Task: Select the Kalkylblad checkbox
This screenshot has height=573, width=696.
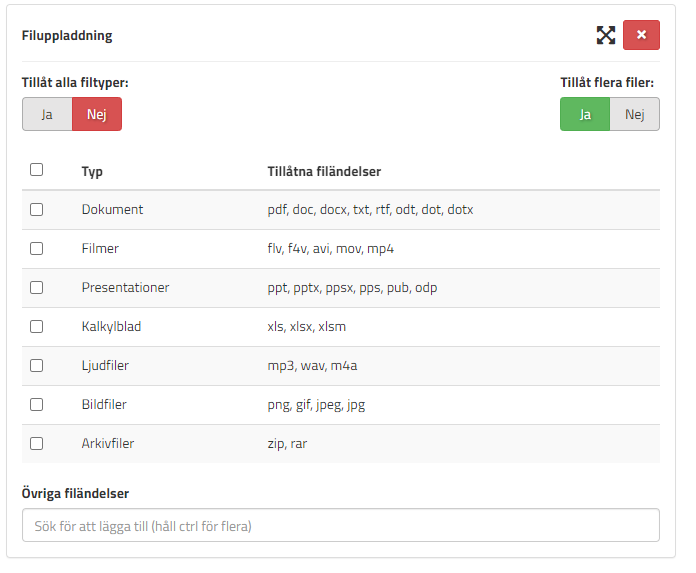Action: (37, 327)
